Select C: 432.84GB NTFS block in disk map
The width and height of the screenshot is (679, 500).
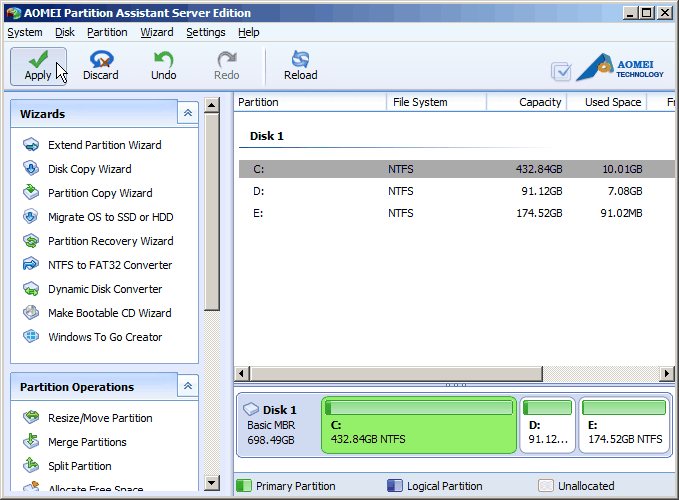tap(419, 425)
